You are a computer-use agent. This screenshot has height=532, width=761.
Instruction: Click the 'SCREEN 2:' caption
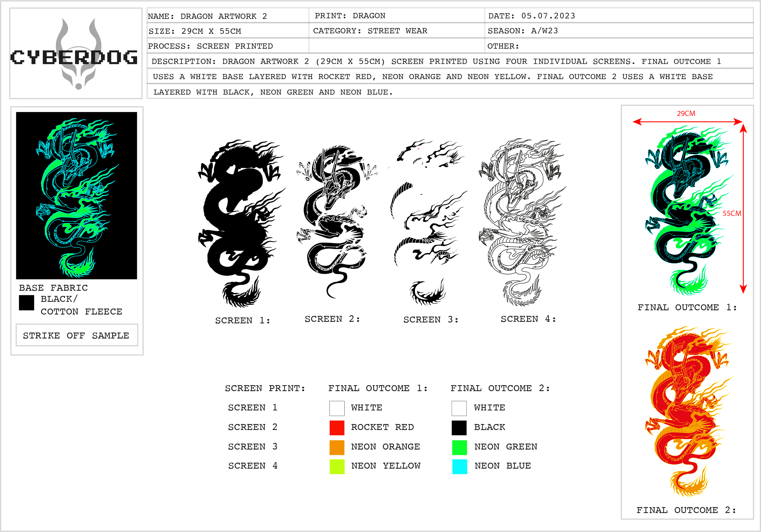[332, 319]
